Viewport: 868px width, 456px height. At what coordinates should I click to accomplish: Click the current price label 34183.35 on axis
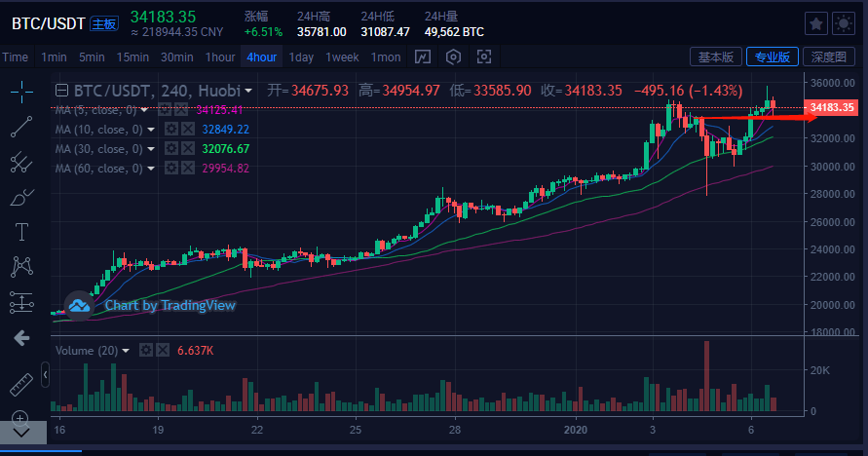click(831, 107)
